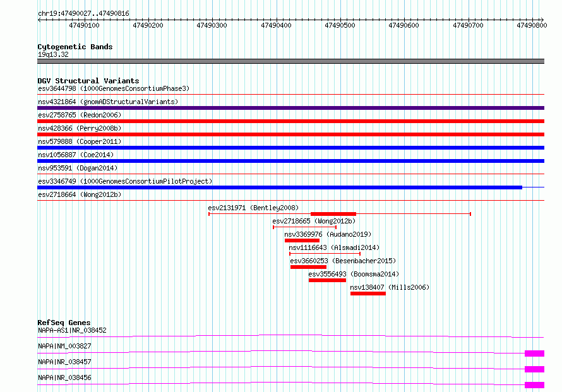Click ruler position 47490100
562x392 pixels.
84,25
